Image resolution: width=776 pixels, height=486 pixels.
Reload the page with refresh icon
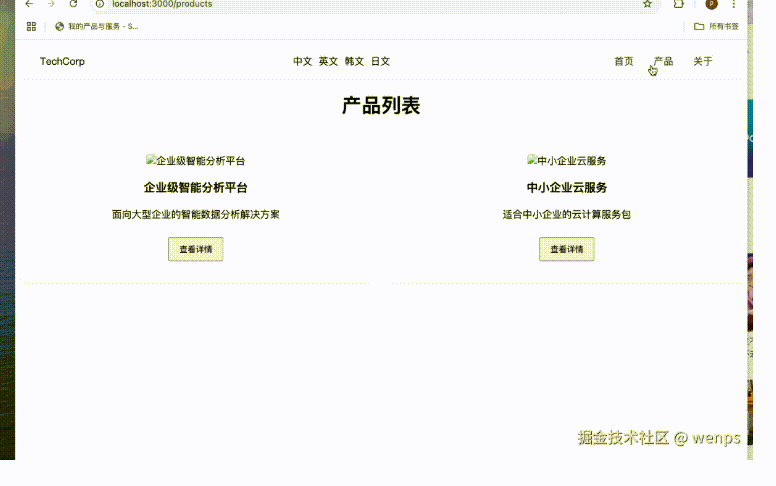(x=73, y=4)
